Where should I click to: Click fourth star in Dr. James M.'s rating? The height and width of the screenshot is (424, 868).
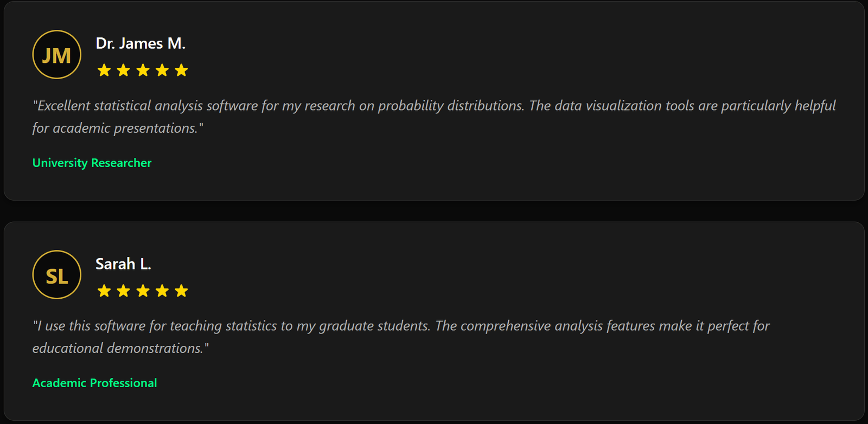[162, 70]
